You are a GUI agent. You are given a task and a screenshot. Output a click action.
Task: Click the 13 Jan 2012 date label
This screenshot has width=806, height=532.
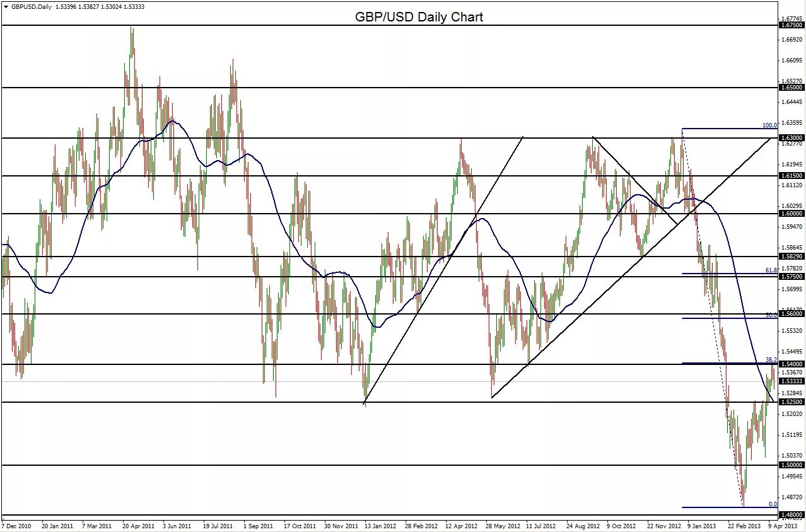pyautogui.click(x=380, y=525)
